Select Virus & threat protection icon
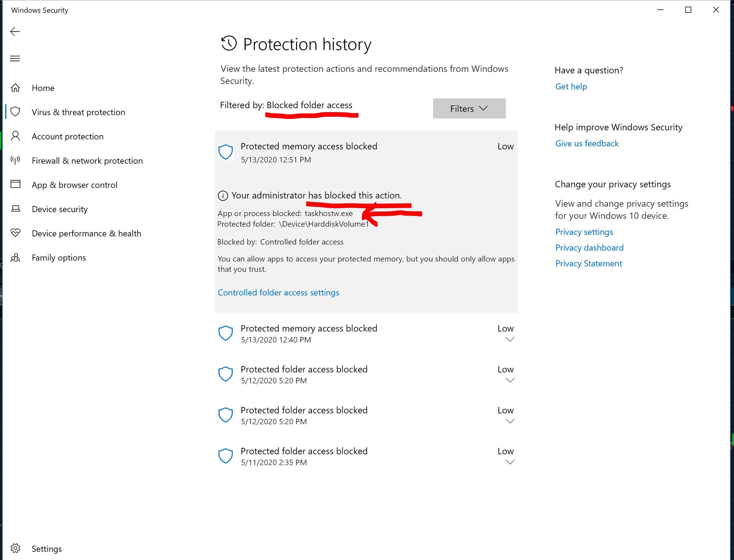The height and width of the screenshot is (560, 734). pos(16,112)
